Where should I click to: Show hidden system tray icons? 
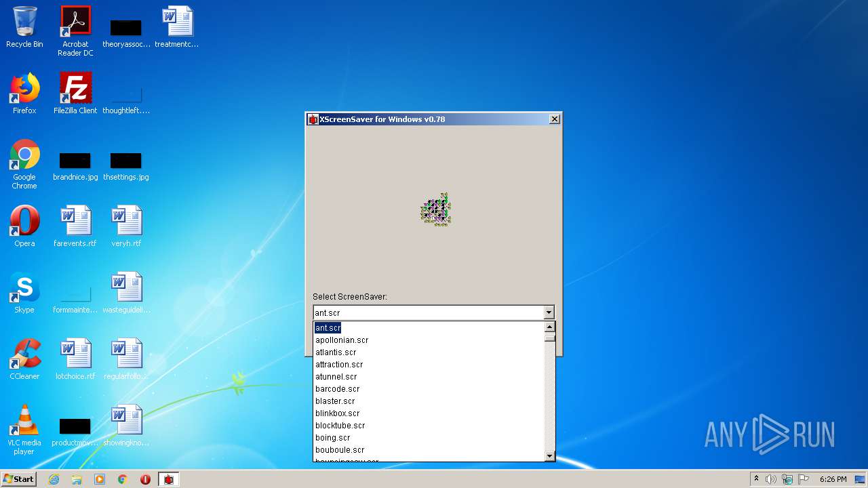coord(756,479)
